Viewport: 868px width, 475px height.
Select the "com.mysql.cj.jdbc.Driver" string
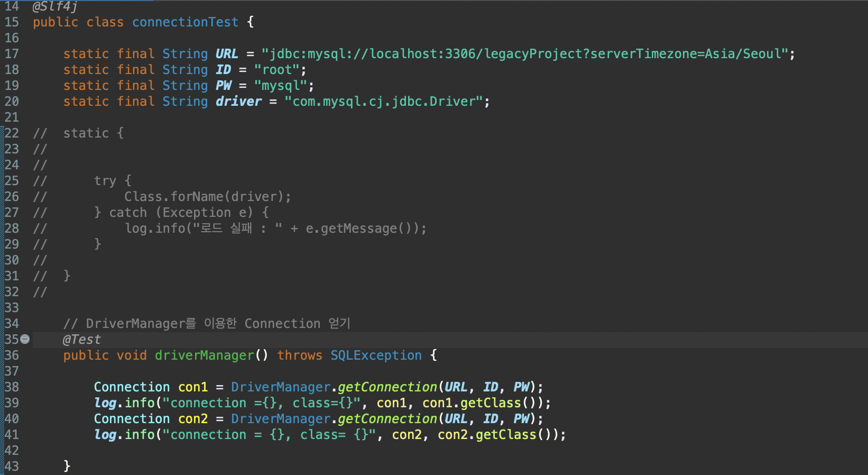click(384, 102)
